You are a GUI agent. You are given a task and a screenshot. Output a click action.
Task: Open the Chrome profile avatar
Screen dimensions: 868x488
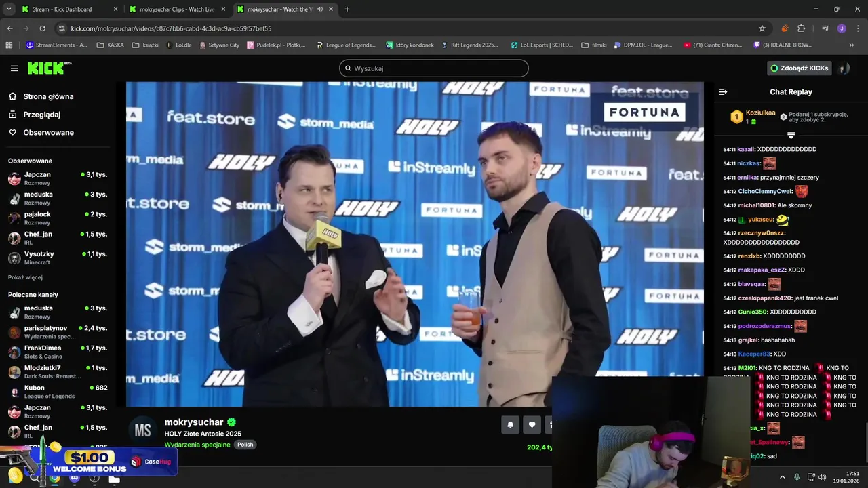842,28
